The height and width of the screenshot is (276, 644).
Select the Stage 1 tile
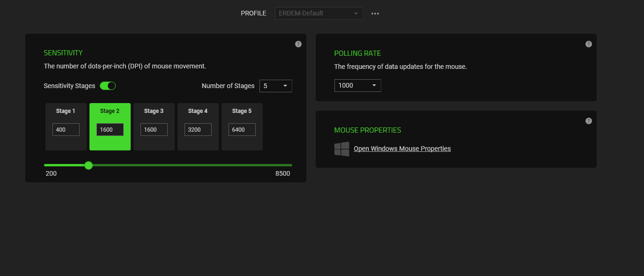(66, 111)
